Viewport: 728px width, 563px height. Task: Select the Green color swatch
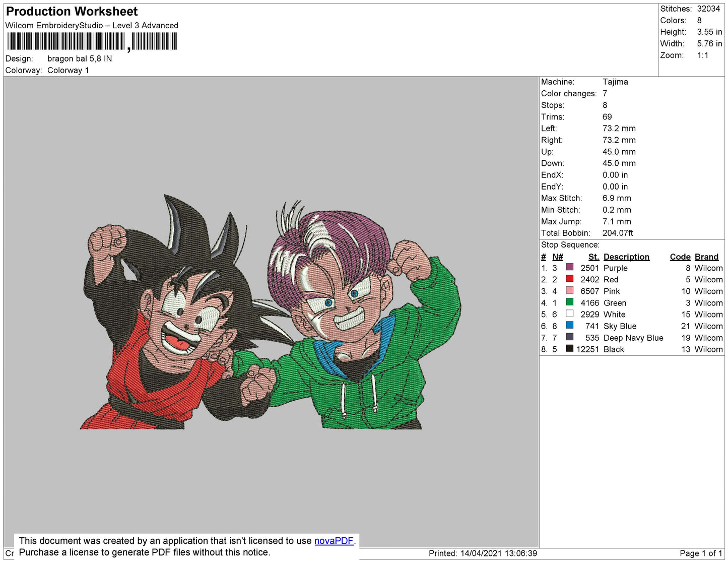[570, 302]
